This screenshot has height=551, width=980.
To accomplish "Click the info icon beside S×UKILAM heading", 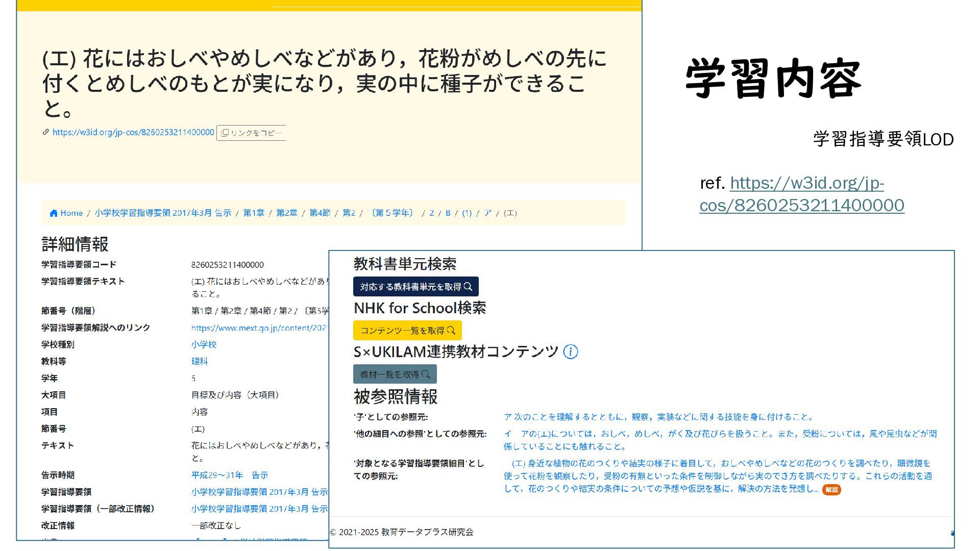I will coord(570,352).
